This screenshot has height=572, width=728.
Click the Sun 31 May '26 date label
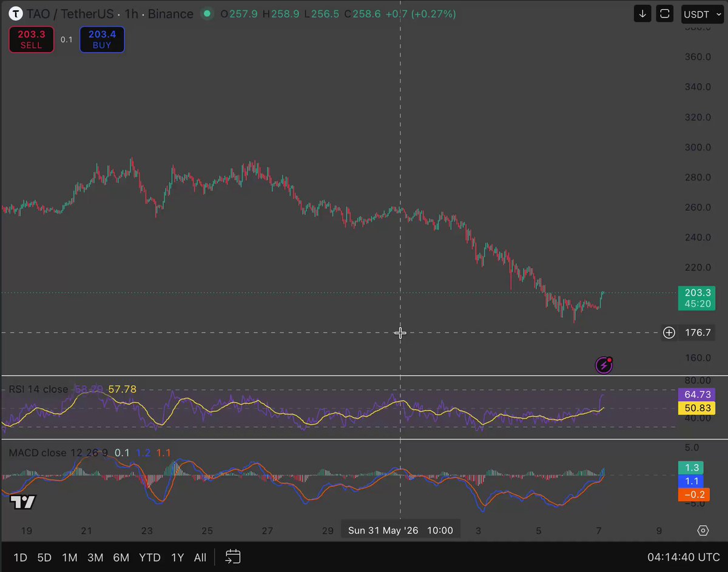400,530
